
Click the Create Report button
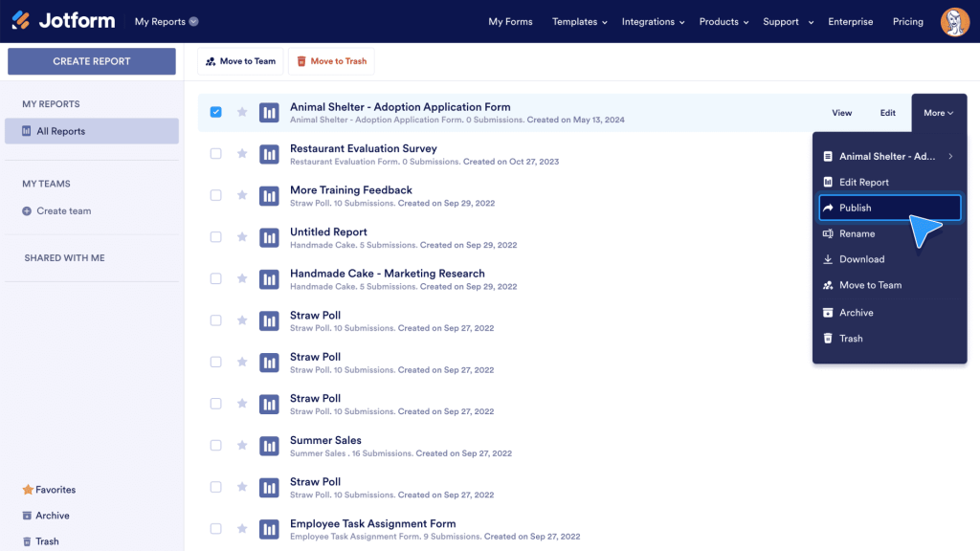(x=92, y=61)
